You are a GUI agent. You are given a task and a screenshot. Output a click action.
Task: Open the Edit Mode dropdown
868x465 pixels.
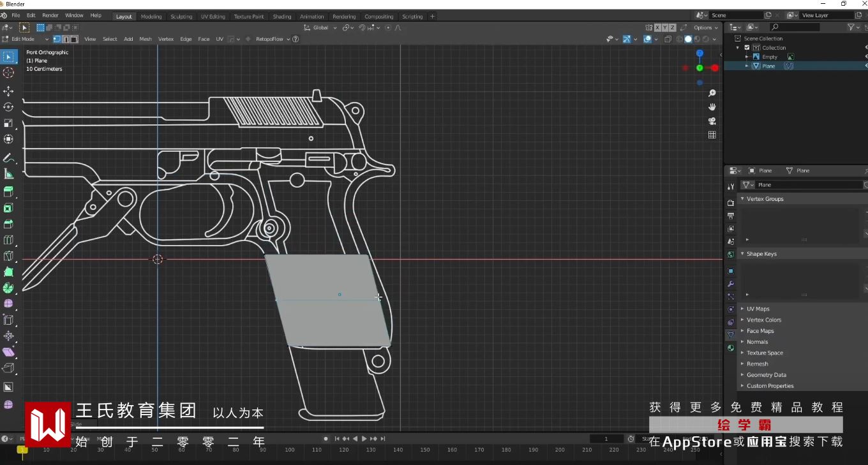[x=26, y=39]
